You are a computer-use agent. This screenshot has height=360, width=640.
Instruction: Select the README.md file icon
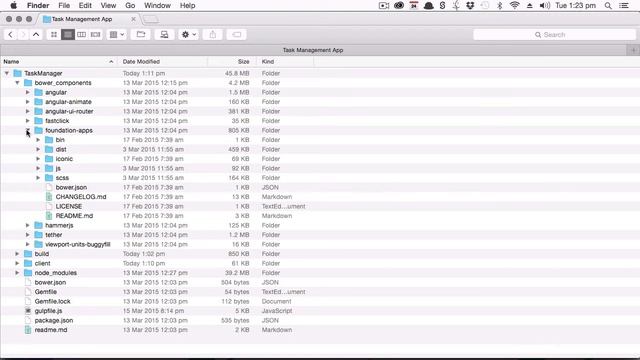click(x=49, y=216)
